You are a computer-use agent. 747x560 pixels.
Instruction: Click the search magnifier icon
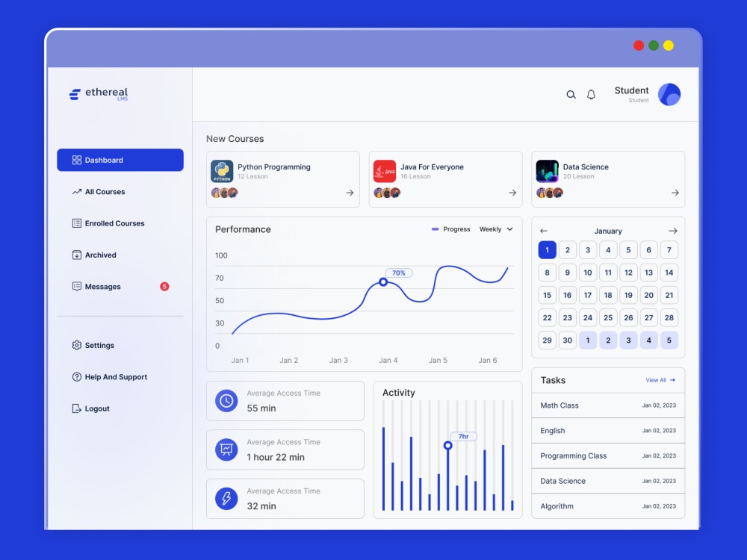point(571,95)
